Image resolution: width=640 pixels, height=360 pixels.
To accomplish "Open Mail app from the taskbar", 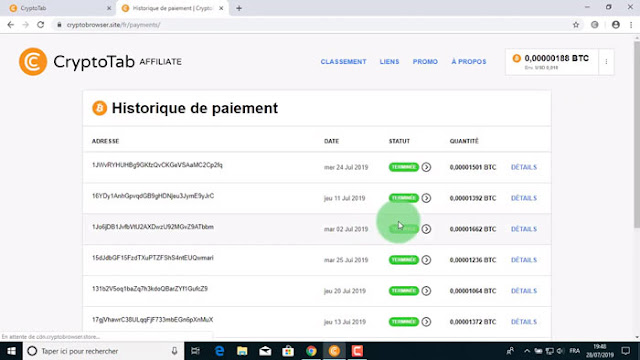I will coord(265,351).
